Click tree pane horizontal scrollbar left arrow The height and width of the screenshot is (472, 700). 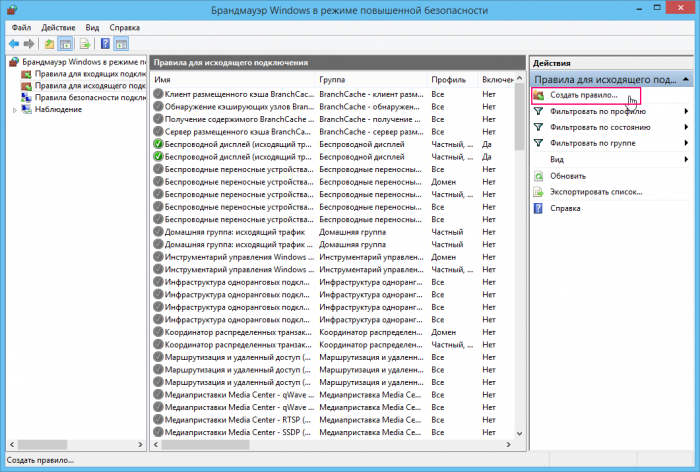12,445
